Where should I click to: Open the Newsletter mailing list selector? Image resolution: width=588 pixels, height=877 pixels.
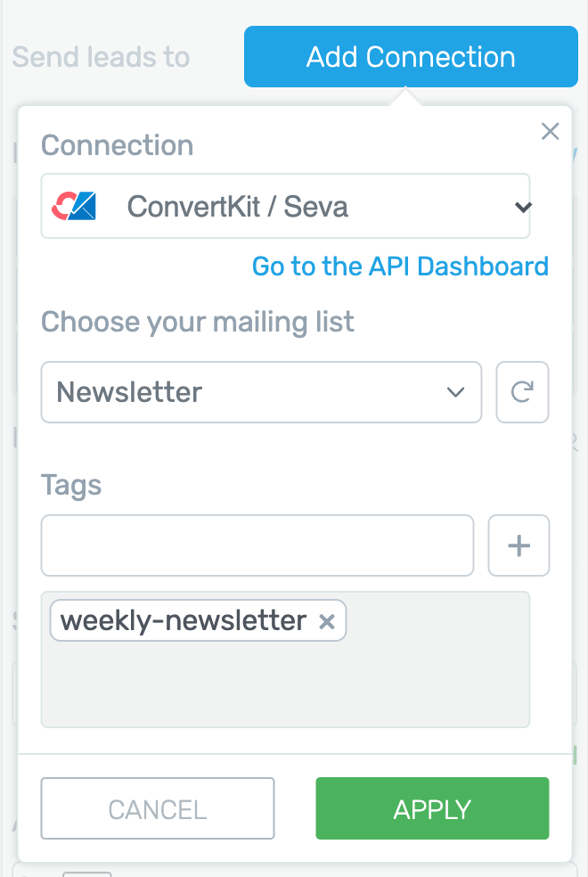[x=249, y=392]
